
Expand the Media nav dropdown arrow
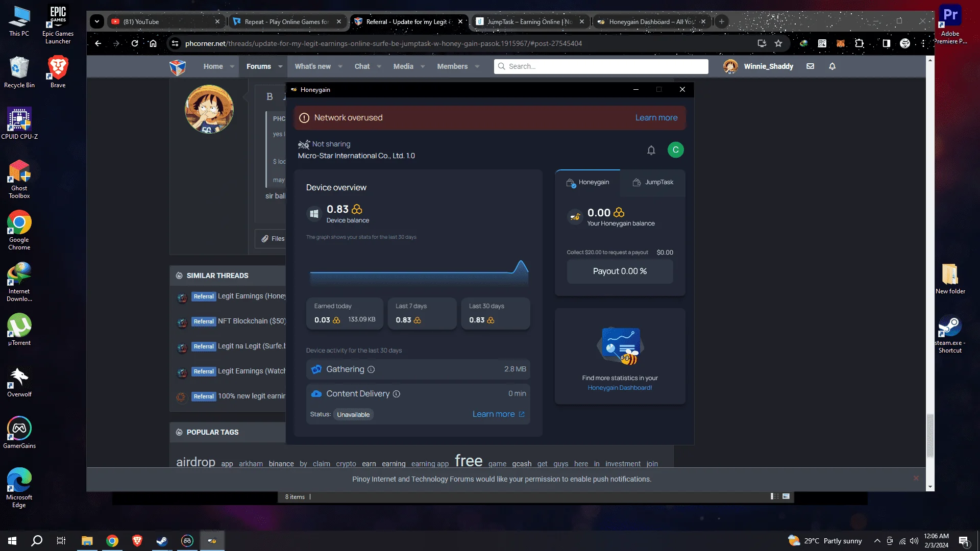point(423,66)
